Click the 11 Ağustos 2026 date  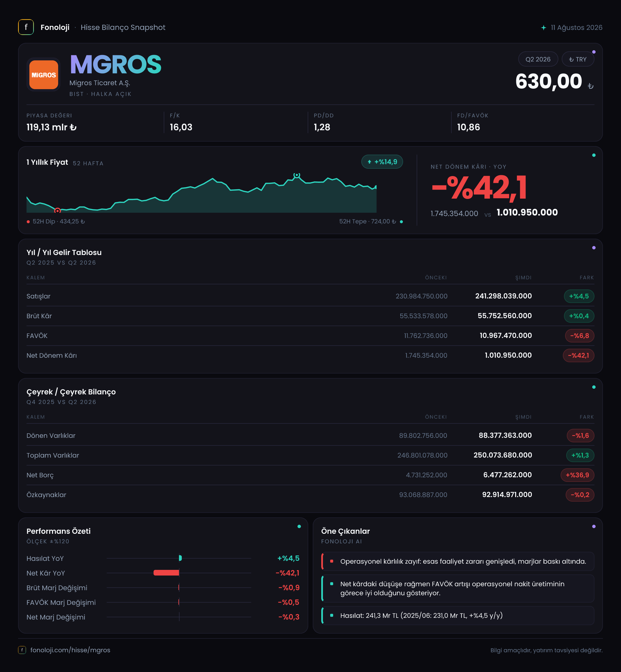pos(576,28)
